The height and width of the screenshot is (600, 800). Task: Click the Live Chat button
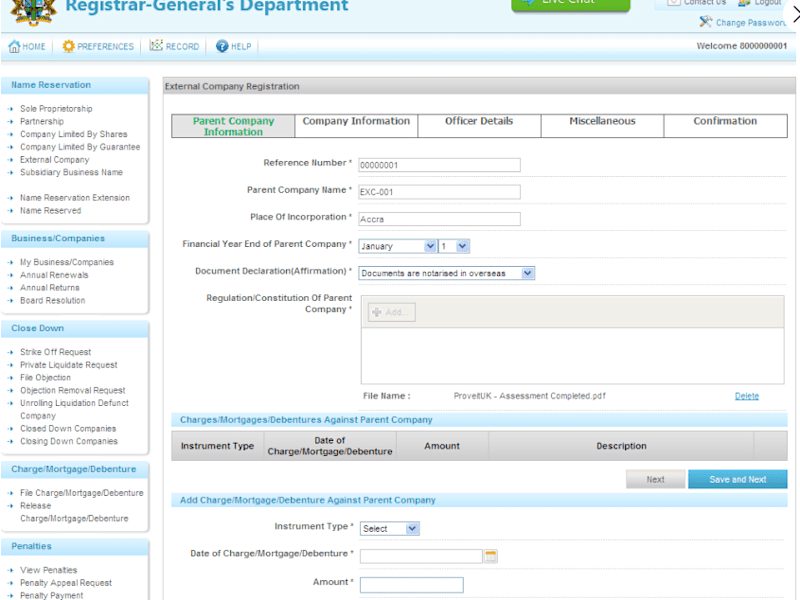(x=570, y=4)
